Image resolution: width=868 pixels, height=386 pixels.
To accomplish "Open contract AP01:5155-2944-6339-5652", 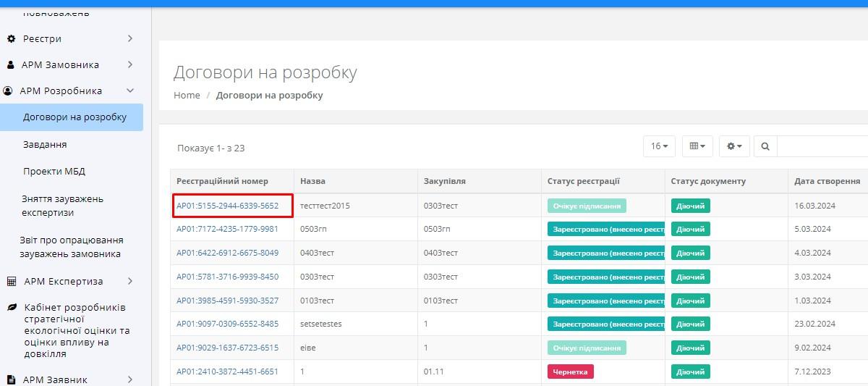I will click(228, 206).
